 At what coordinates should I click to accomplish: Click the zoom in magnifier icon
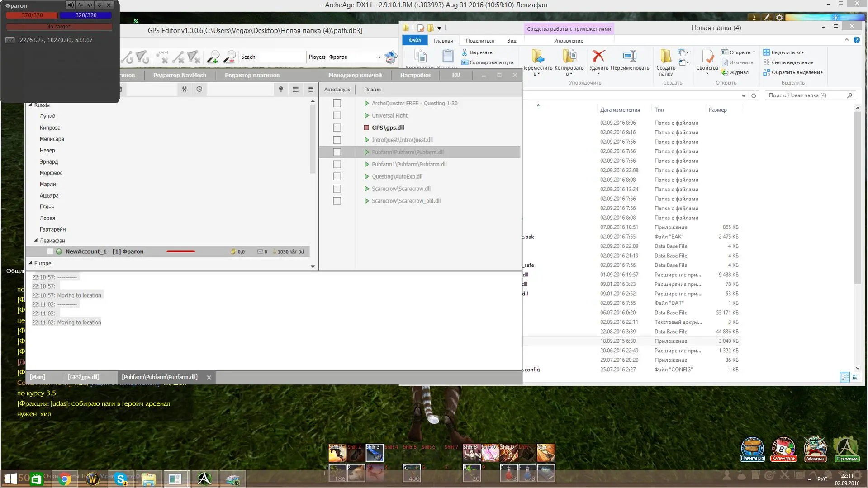[213, 57]
